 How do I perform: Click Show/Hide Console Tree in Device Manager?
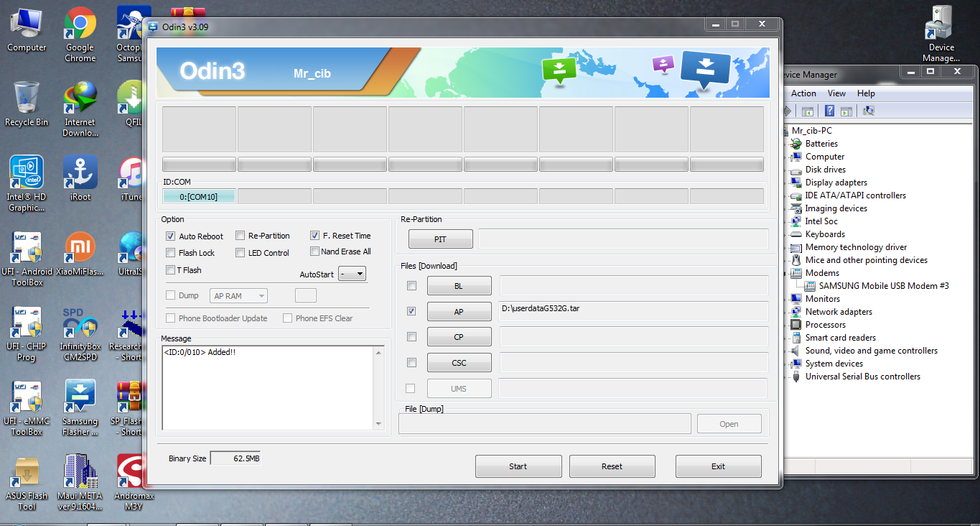(x=808, y=111)
